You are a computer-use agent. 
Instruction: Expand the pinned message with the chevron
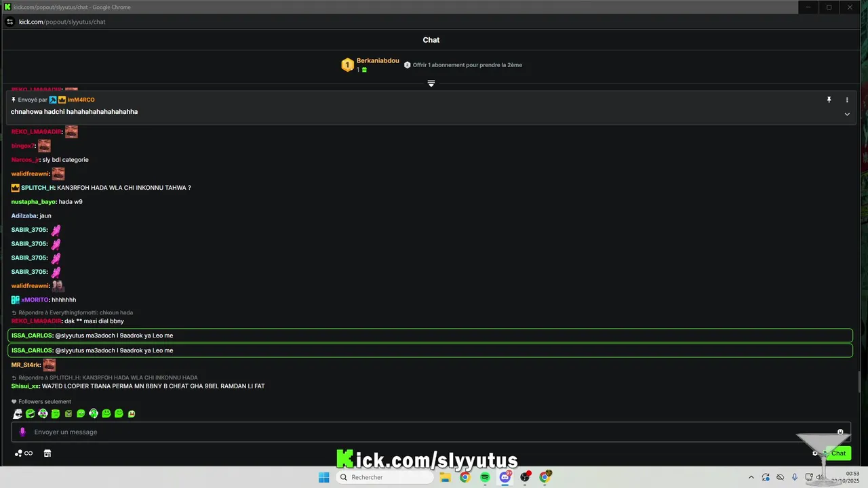[x=847, y=114]
